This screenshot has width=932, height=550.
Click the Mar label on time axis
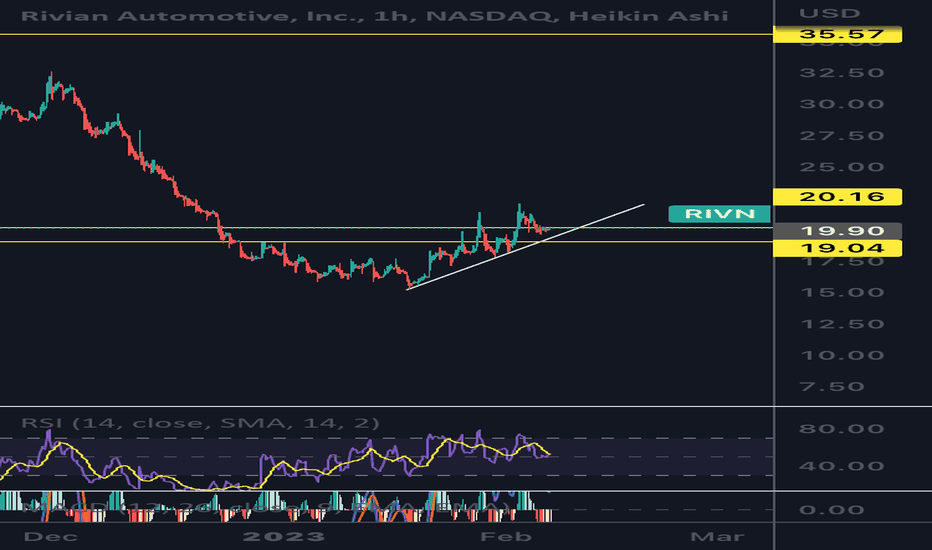[x=717, y=537]
